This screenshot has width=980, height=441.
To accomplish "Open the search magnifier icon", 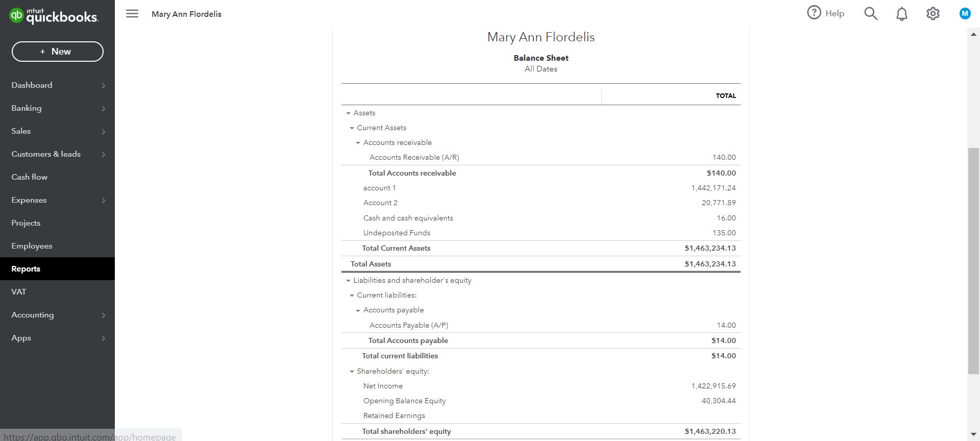I will coord(871,14).
